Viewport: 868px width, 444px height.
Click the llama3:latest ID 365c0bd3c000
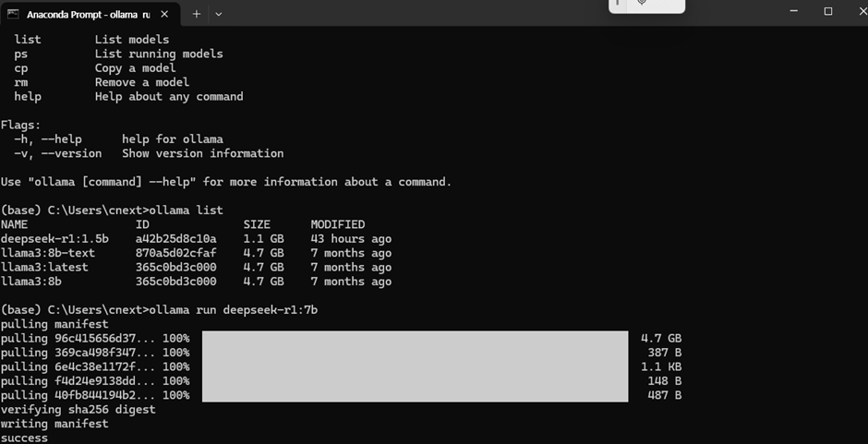(x=176, y=268)
